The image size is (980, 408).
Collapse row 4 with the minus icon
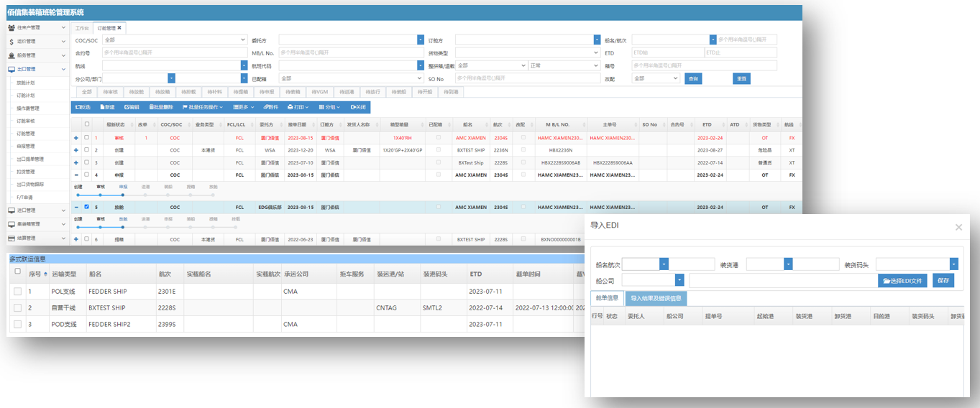point(76,175)
